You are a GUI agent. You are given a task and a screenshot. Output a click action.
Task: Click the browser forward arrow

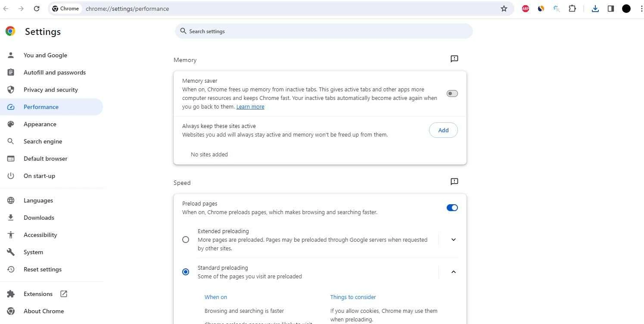click(21, 9)
